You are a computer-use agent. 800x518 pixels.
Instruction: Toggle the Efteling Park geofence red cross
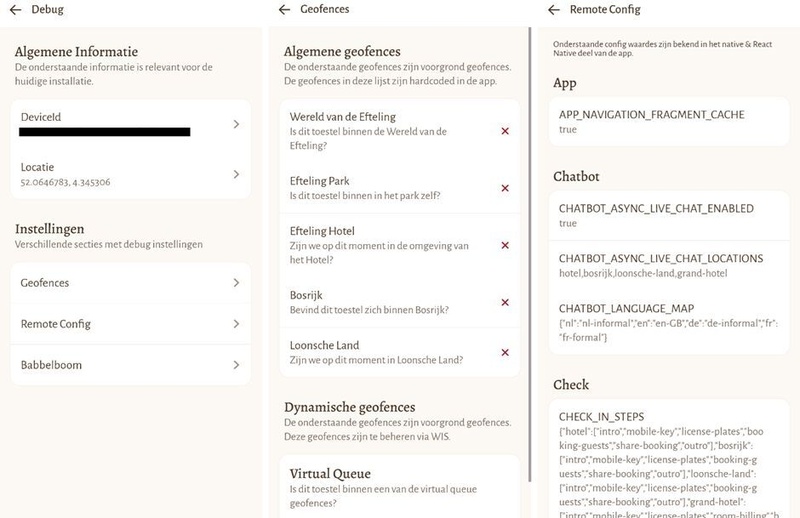click(505, 188)
